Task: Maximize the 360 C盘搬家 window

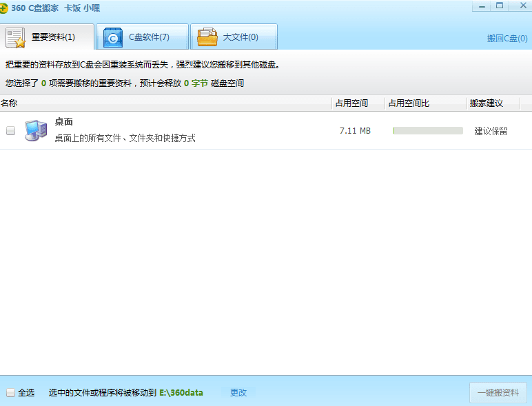Action: (500, 6)
